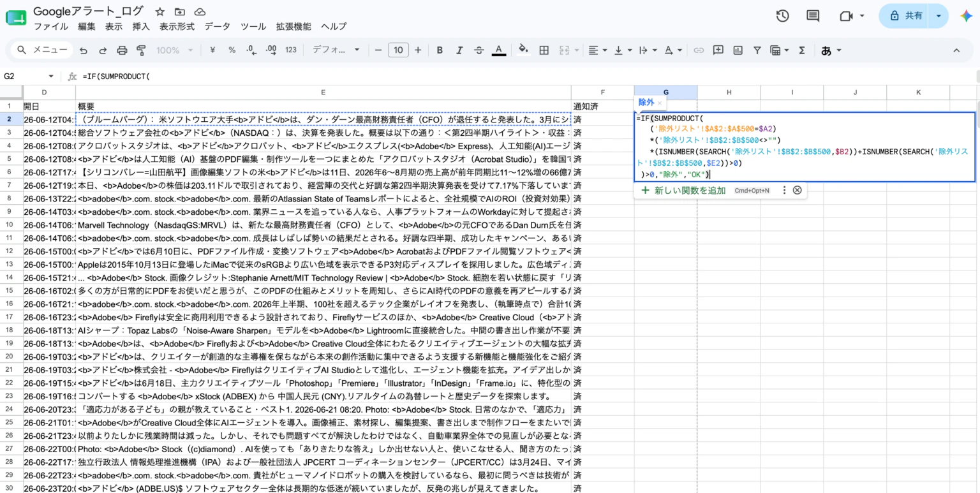980x493 pixels.
Task: Close the formula helper bar
Action: tap(797, 190)
